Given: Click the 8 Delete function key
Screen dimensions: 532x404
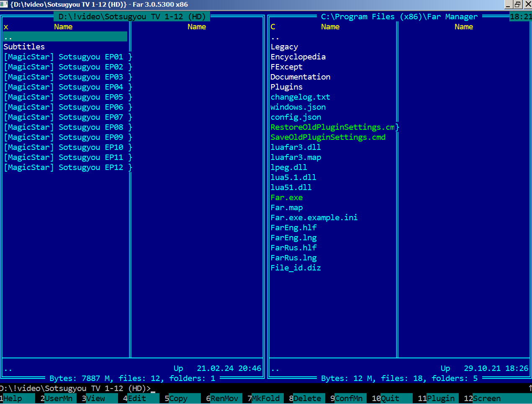Looking at the screenshot, I should click(307, 399).
